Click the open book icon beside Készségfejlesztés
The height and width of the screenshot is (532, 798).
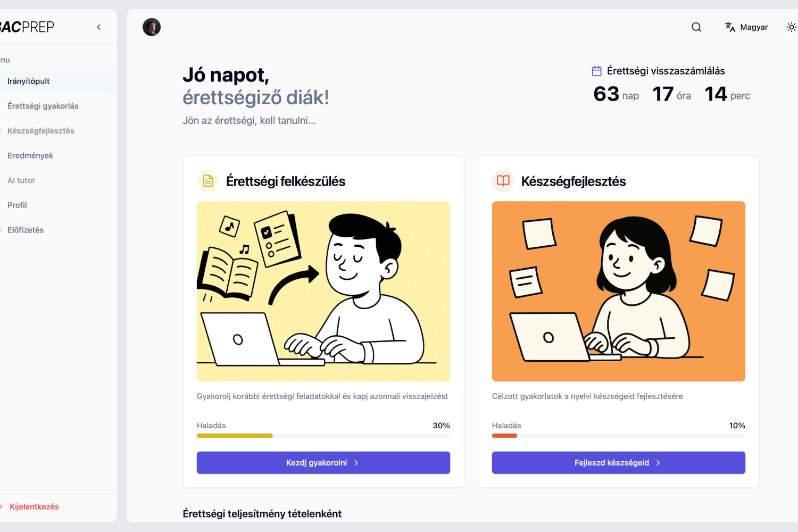[503, 181]
